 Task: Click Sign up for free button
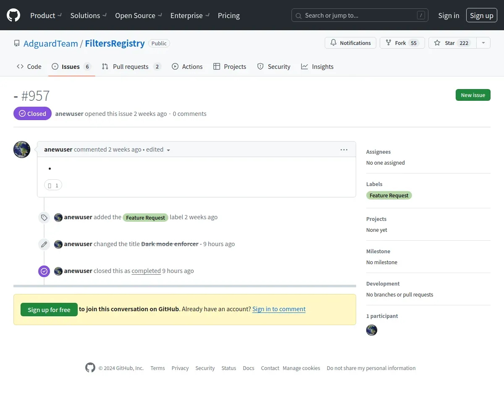point(49,310)
